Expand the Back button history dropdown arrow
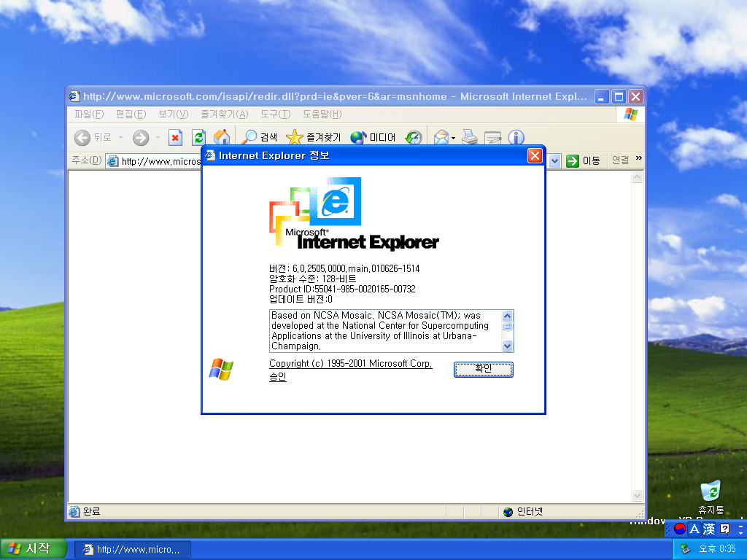This screenshot has height=560, width=747. coord(120,138)
